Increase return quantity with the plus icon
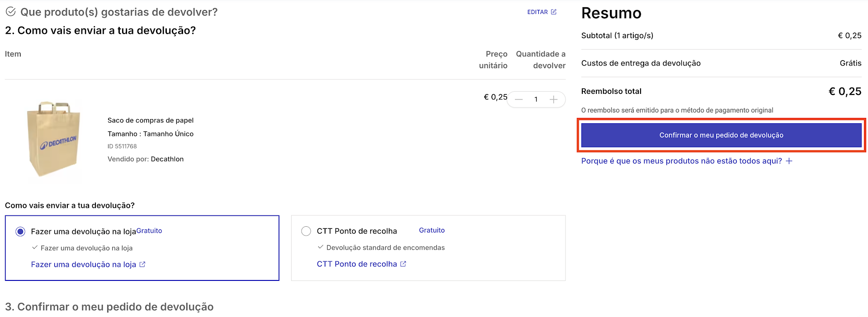This screenshot has width=868, height=317. click(x=553, y=99)
